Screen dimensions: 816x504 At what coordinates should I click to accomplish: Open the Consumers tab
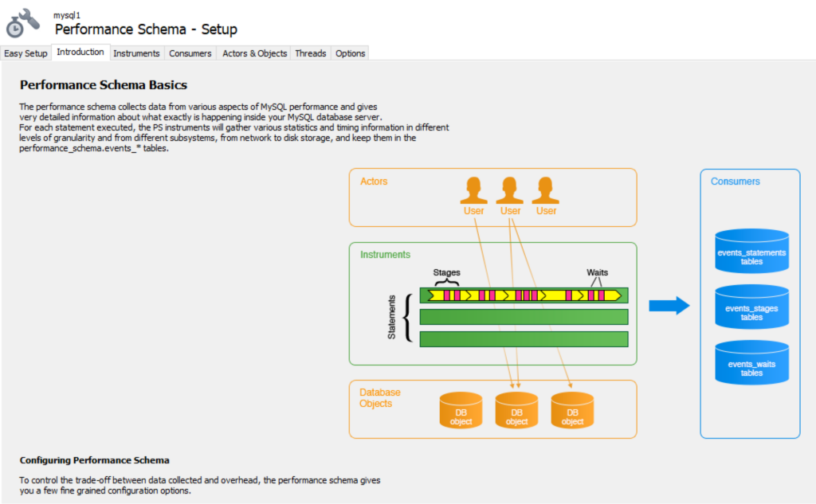[x=190, y=53]
